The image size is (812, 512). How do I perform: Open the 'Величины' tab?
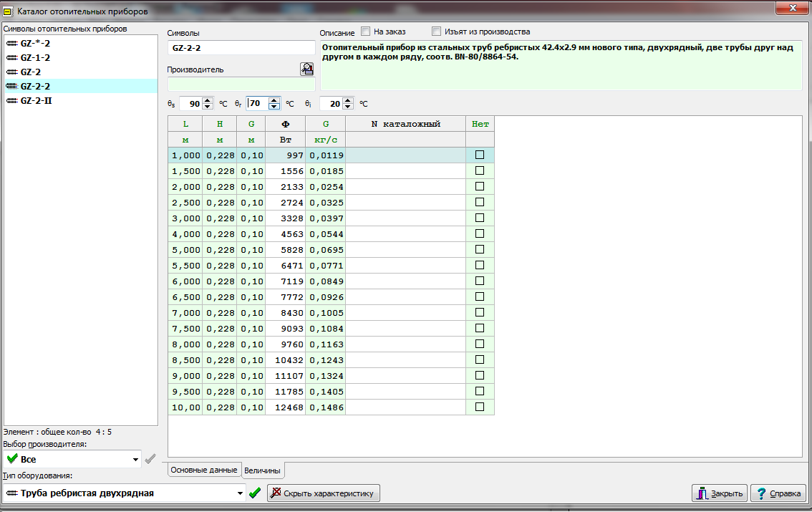tap(262, 470)
